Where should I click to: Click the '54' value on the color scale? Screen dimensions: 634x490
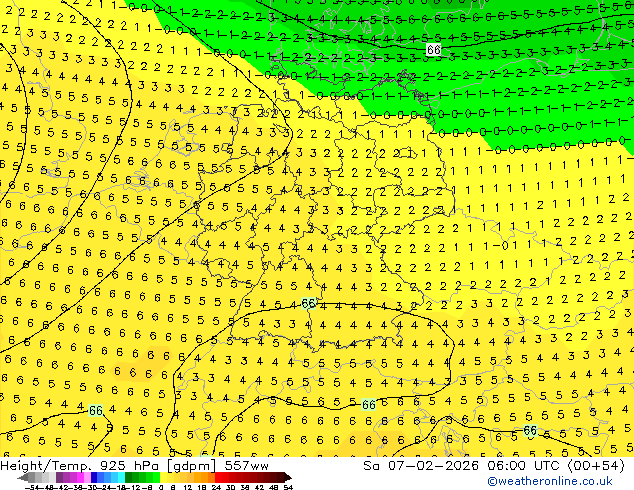pyautogui.click(x=288, y=487)
